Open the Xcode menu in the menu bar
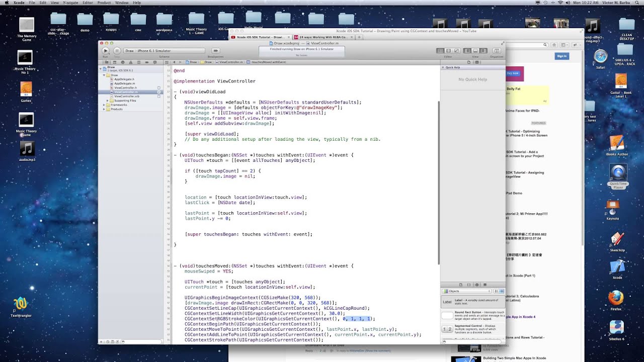This screenshot has height=362, width=644. click(x=19, y=3)
